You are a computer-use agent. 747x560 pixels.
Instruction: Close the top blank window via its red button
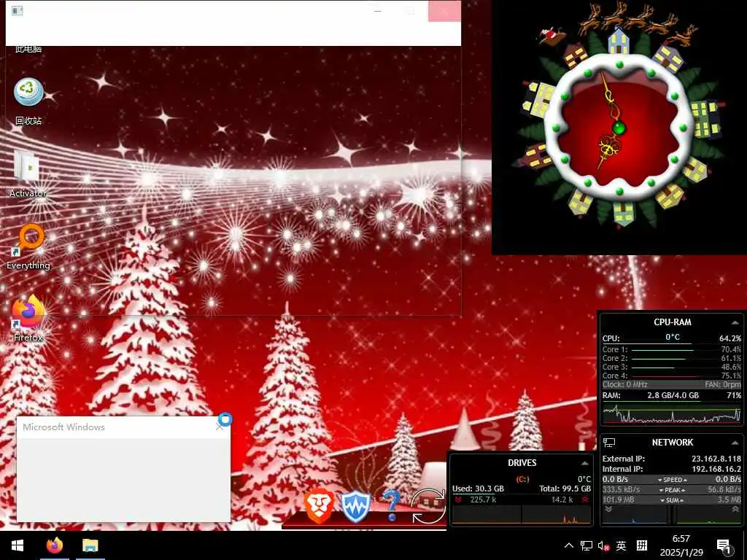(444, 11)
